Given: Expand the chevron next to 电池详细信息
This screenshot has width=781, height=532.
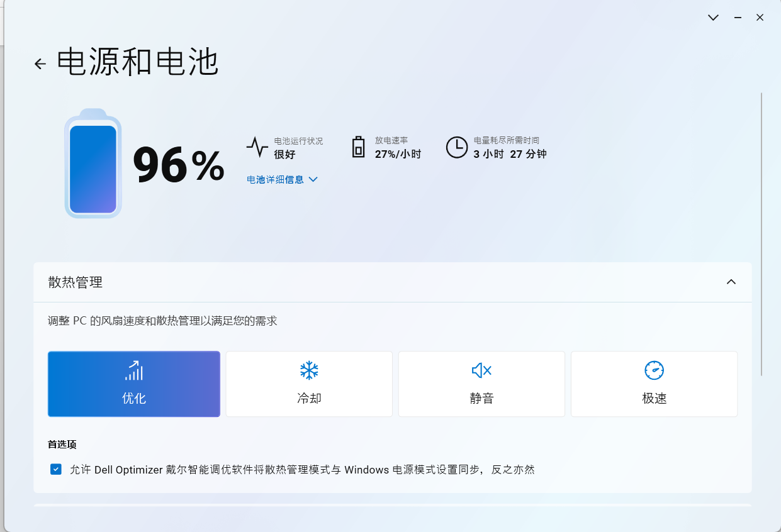Looking at the screenshot, I should tap(313, 179).
